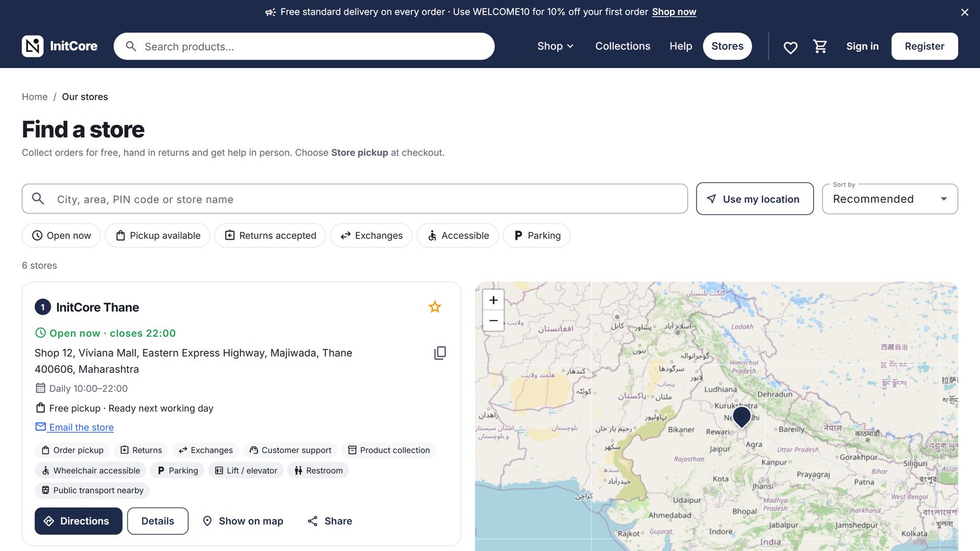Click the Order pickup tag
This screenshot has height=551, width=980.
click(72, 450)
